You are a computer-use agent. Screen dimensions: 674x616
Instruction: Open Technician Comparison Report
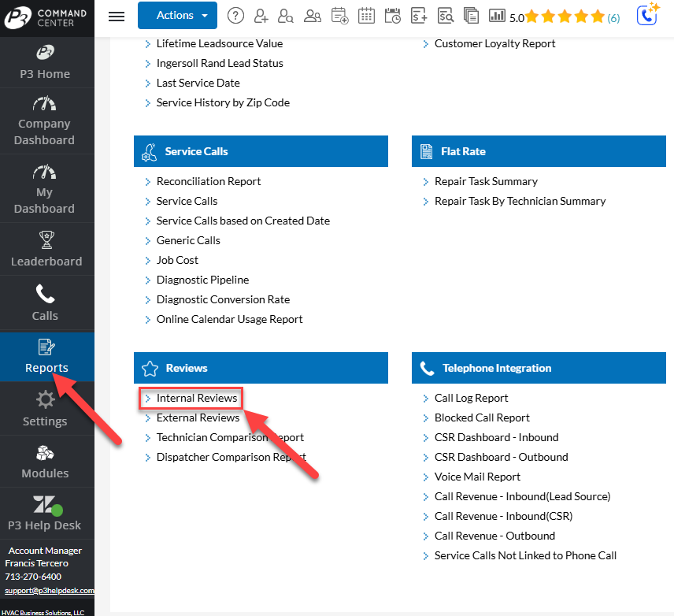pos(230,438)
